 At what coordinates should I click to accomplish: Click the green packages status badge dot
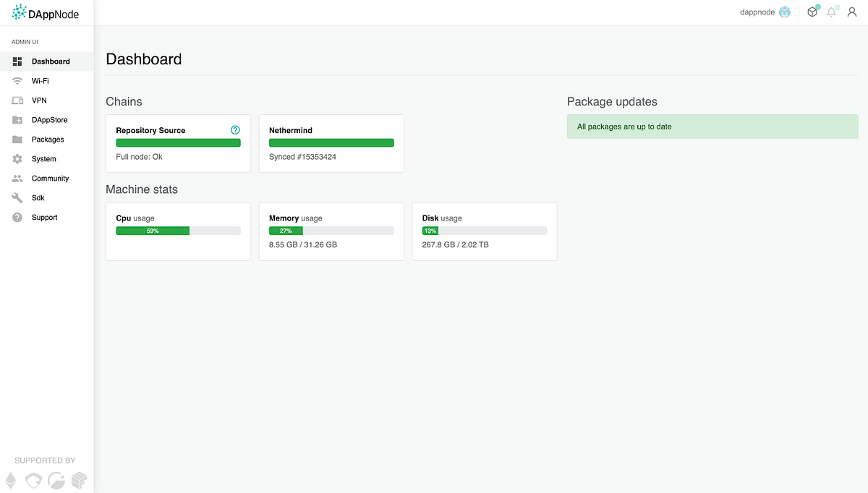(818, 7)
